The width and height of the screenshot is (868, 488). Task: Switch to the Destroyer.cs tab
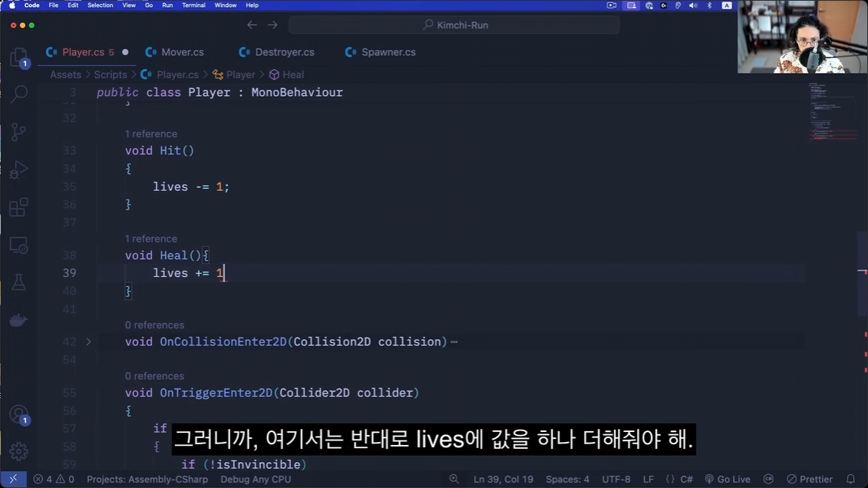[x=285, y=52]
